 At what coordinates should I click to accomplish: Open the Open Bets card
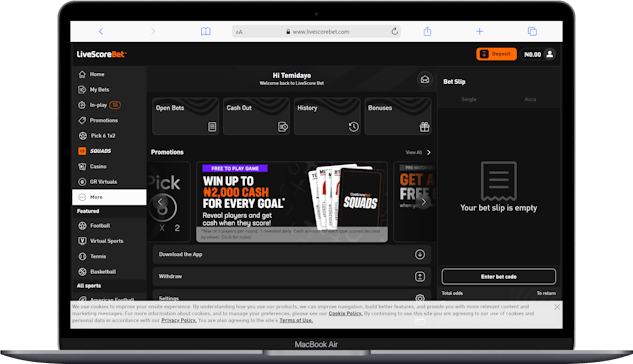pyautogui.click(x=186, y=116)
